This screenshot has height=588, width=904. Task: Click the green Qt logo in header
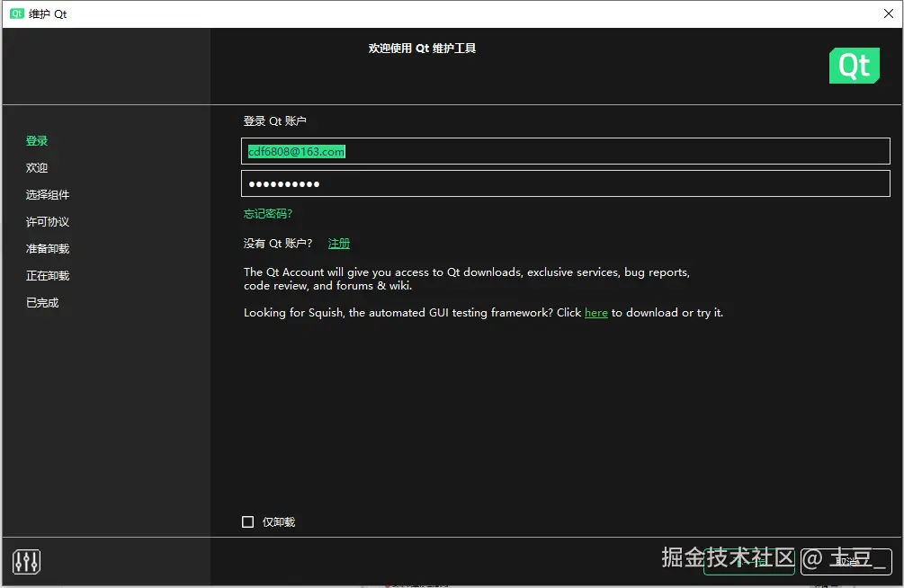pos(855,66)
